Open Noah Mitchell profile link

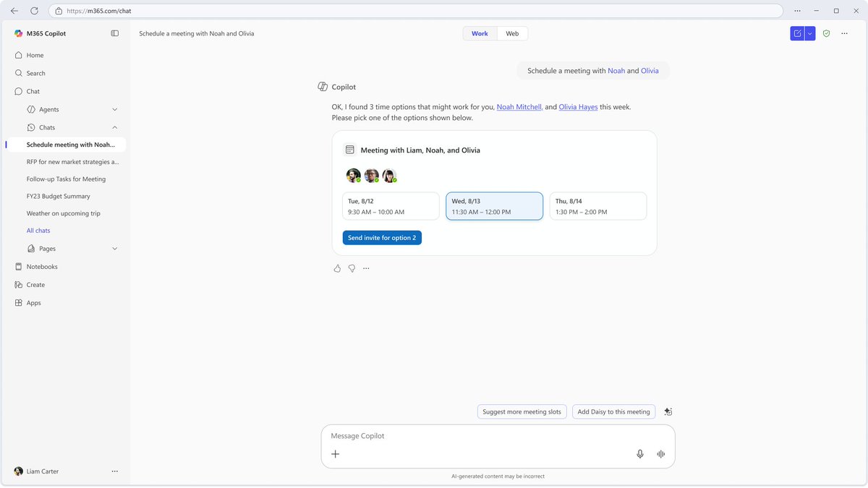pos(519,107)
